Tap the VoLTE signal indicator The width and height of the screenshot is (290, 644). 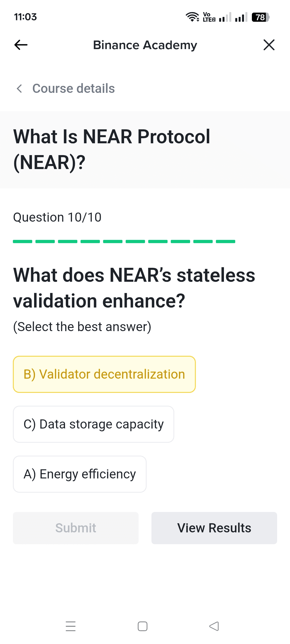click(209, 17)
